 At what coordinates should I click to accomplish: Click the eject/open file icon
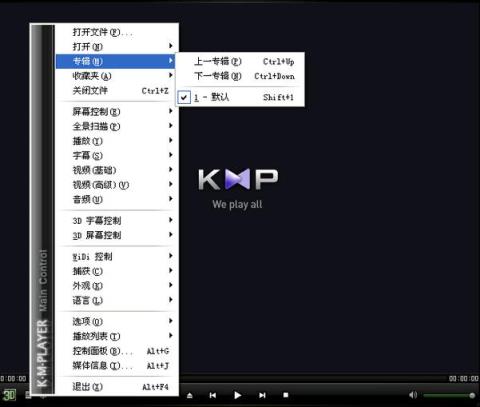point(190,395)
